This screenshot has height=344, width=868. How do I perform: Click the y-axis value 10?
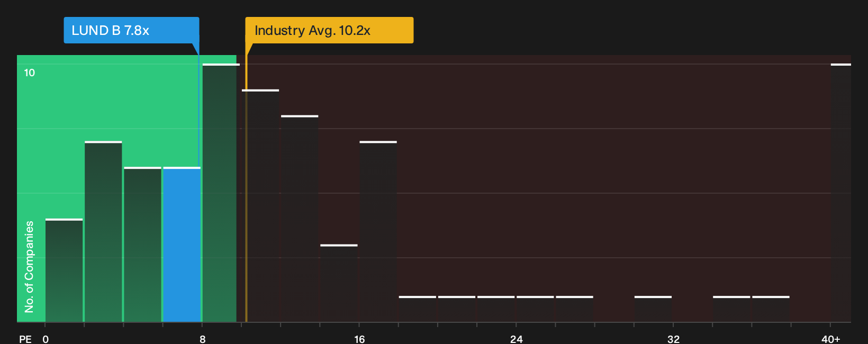(x=30, y=73)
